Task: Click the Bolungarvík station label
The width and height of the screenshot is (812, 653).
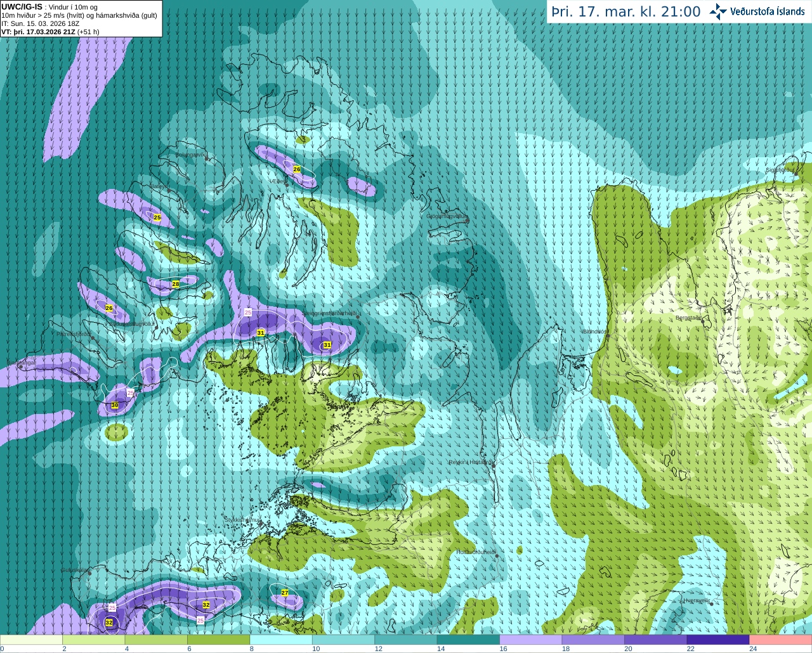Action: click(190, 154)
